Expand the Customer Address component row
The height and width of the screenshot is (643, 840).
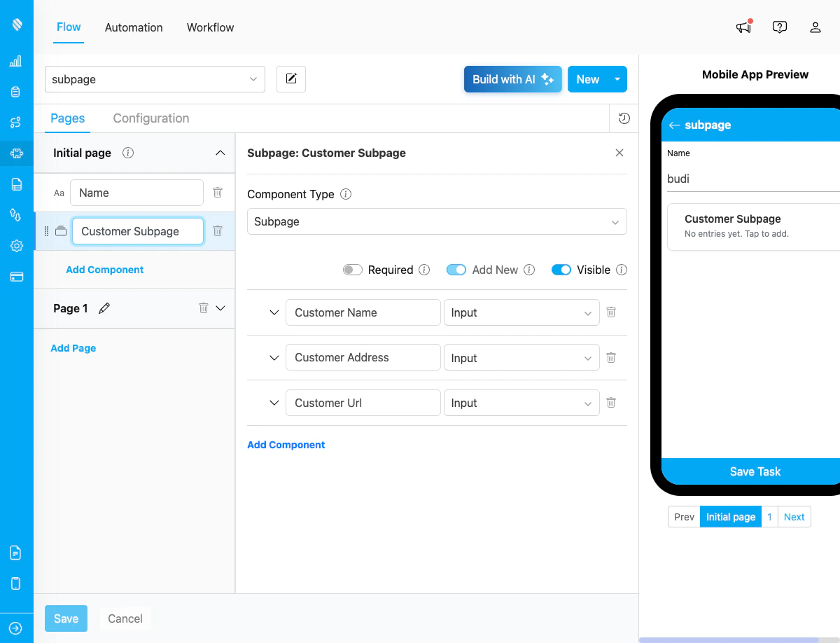tap(274, 357)
